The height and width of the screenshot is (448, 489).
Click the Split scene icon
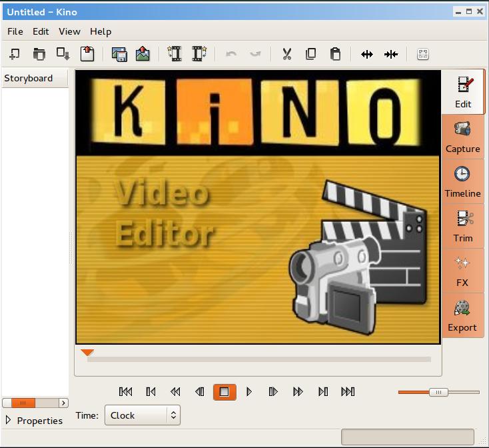pos(367,55)
